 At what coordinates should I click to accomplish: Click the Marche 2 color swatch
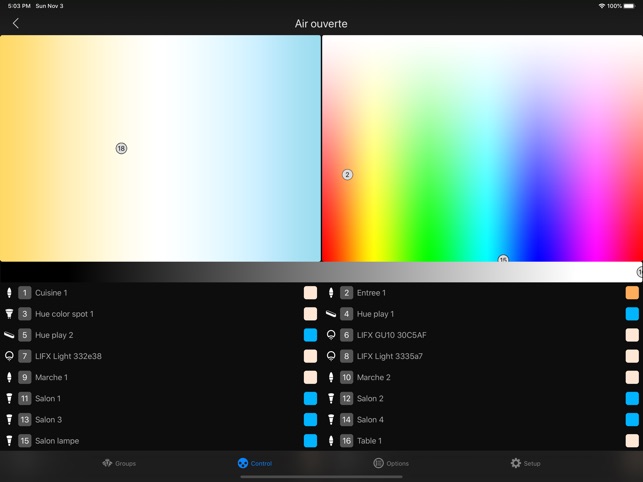coord(632,377)
